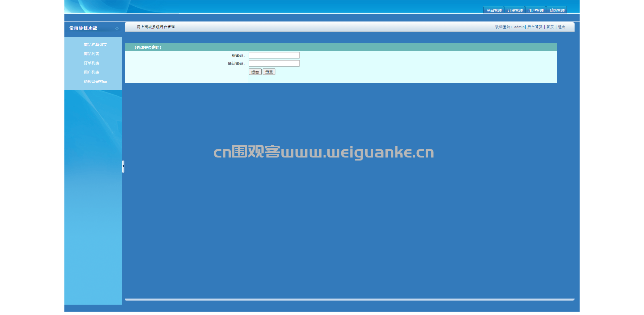Reset the form with 重置 button
The height and width of the screenshot is (315, 644).
269,72
